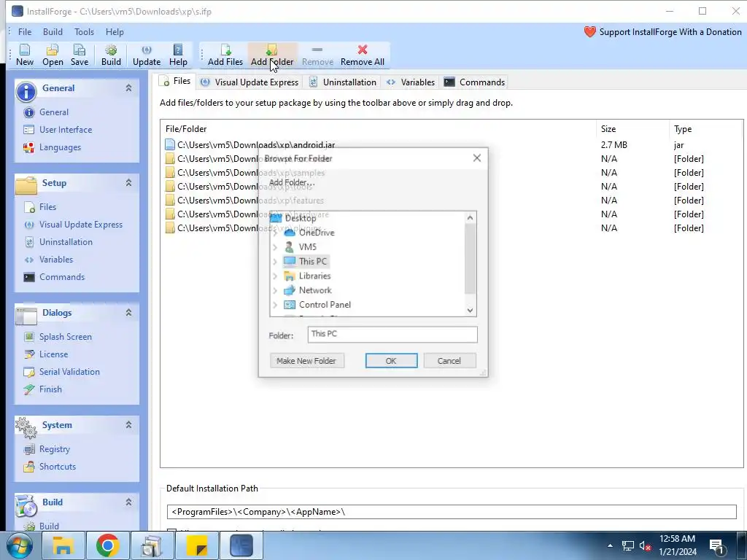Image resolution: width=747 pixels, height=560 pixels.
Task: Click the Default Installation Path field
Action: coord(452,512)
